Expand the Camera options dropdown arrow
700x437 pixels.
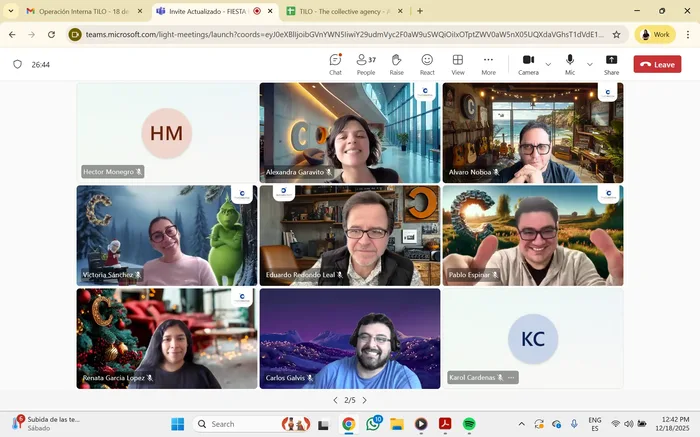(548, 64)
